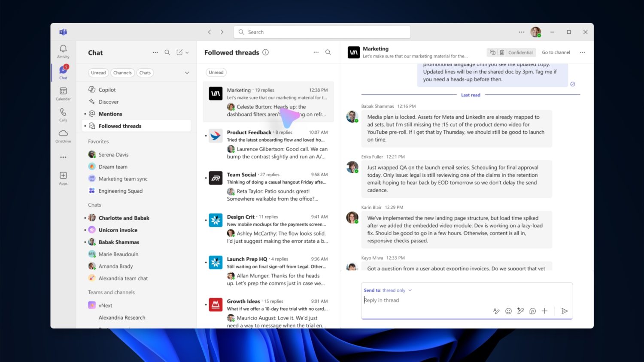
Task: Open Chat in the left rail
Action: coord(63,72)
